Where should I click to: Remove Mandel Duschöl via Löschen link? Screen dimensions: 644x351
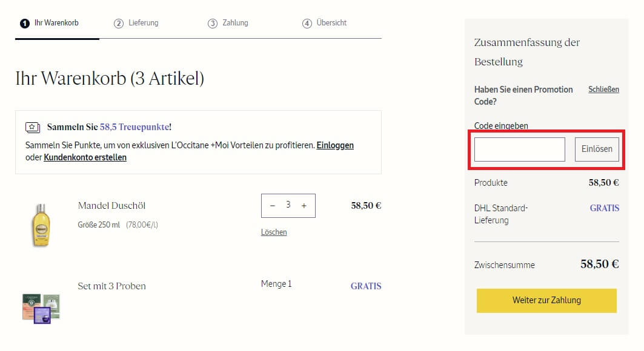274,232
